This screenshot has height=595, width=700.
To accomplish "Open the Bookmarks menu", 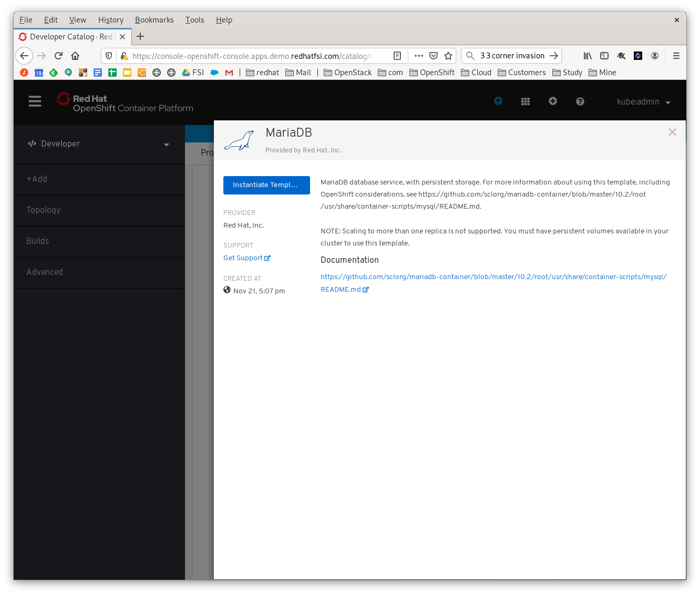I will pos(154,20).
